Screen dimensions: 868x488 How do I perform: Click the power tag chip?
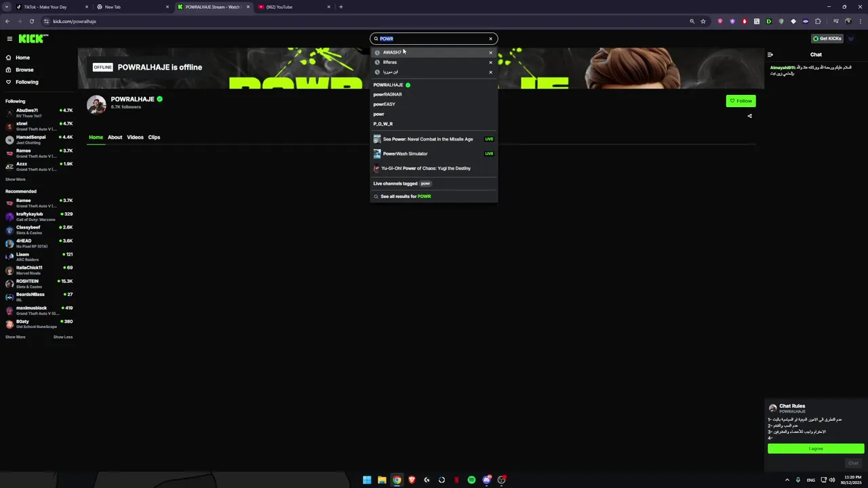(x=425, y=184)
